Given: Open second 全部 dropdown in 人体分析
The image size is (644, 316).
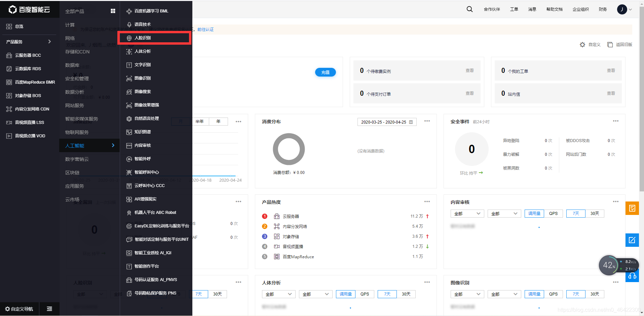Looking at the screenshot, I should [316, 294].
